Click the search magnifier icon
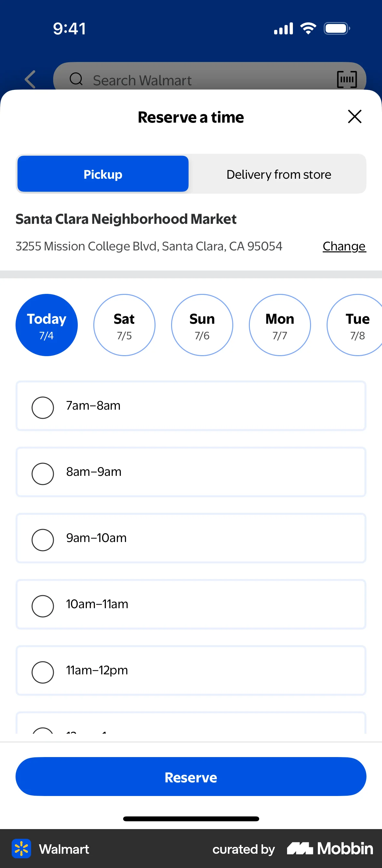This screenshot has width=382, height=868. [x=76, y=79]
